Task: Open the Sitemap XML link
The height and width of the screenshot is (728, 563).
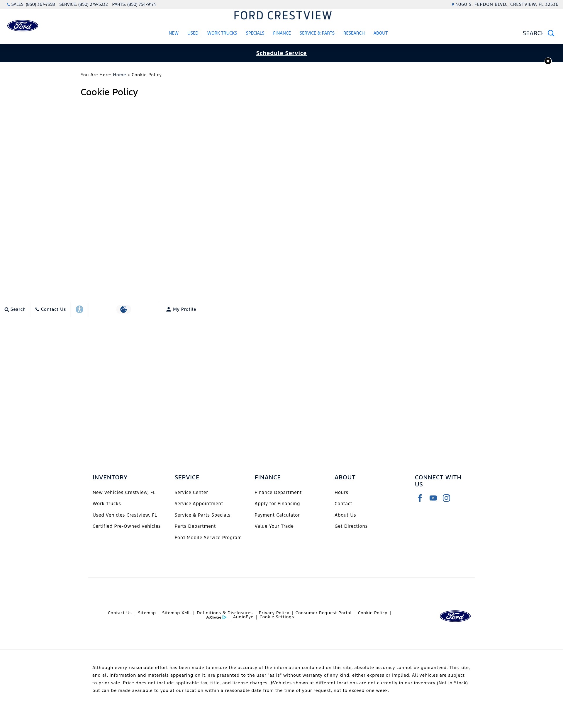Action: tap(176, 613)
